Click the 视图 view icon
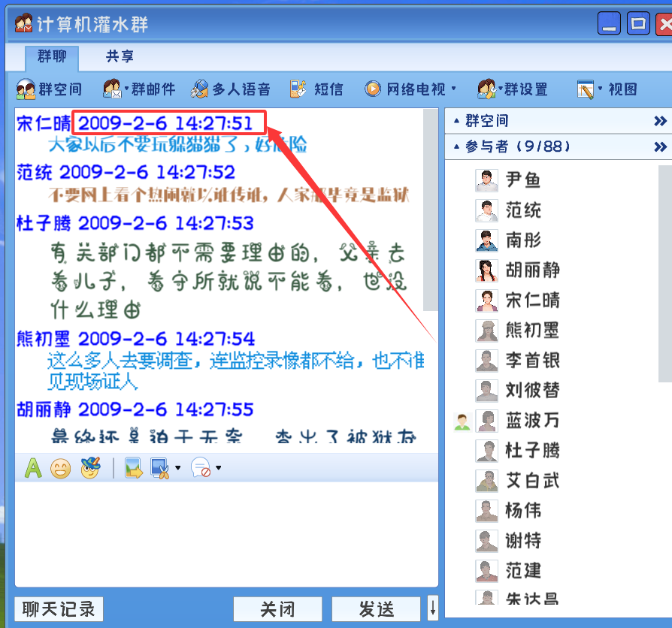Image resolution: width=672 pixels, height=628 pixels. click(x=586, y=89)
